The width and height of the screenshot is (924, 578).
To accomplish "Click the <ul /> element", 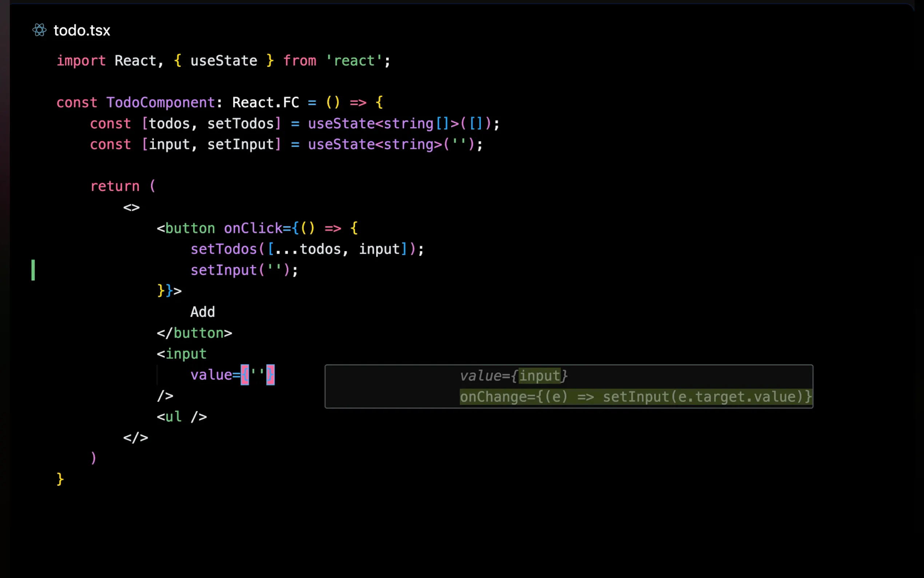I will (x=182, y=417).
